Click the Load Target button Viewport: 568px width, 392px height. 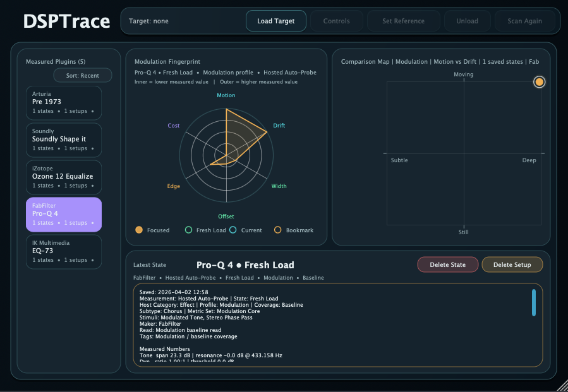(x=275, y=21)
